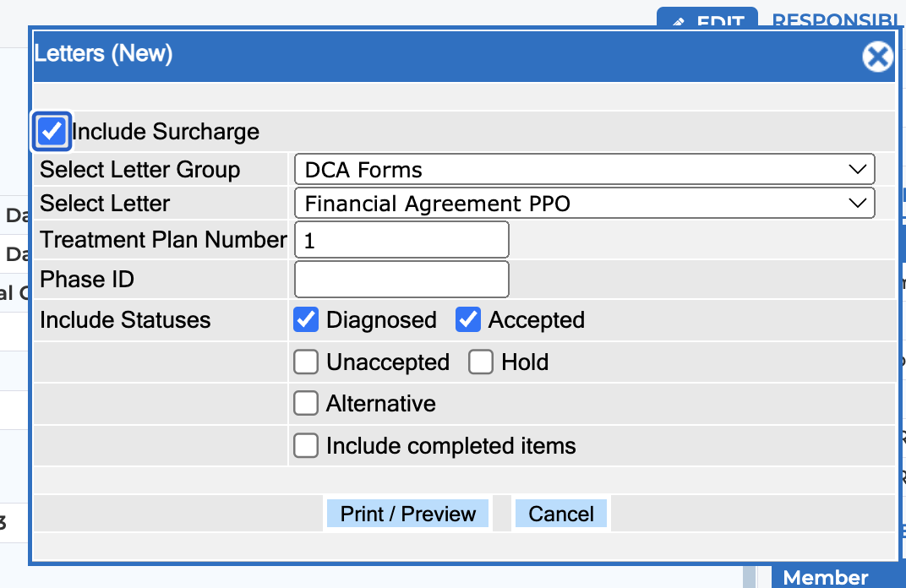Click the Financial Agreement PPO chevron
Image resolution: width=906 pixels, height=588 pixels.
tap(858, 203)
